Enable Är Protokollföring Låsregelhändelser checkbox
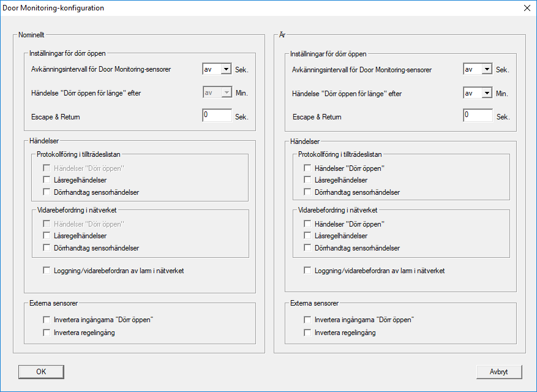The width and height of the screenshot is (537, 392). (x=307, y=180)
